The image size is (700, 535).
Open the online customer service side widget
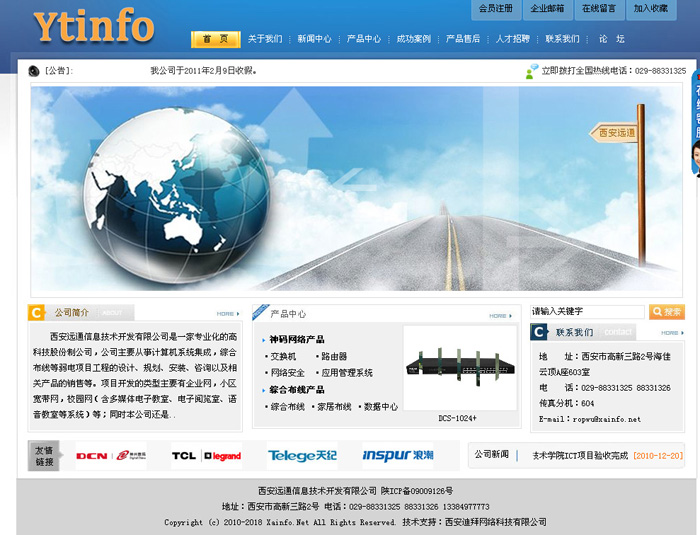696,123
